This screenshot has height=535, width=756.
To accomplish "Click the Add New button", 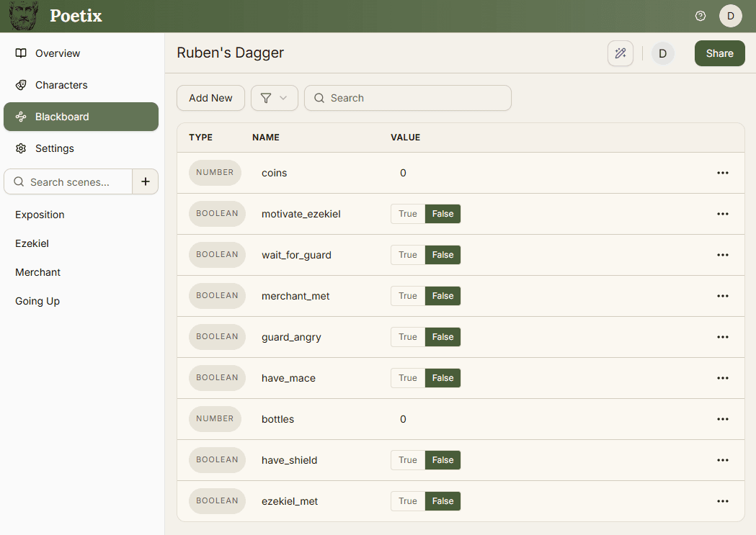I will point(210,98).
